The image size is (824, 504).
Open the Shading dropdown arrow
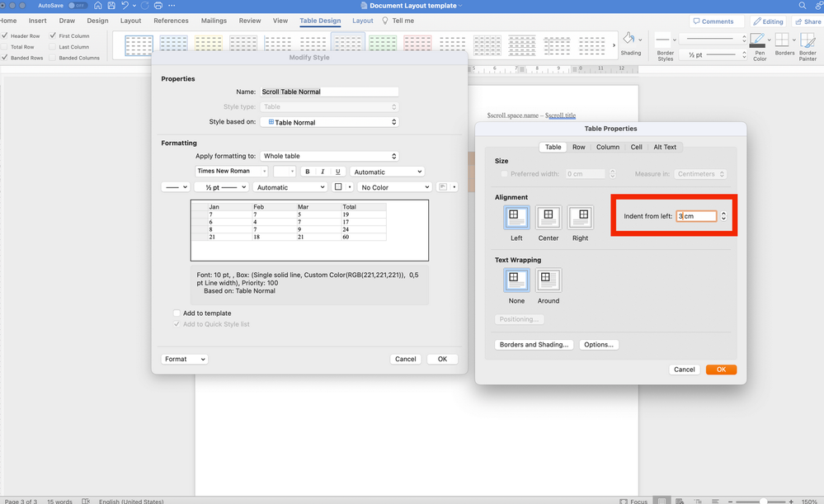click(640, 40)
